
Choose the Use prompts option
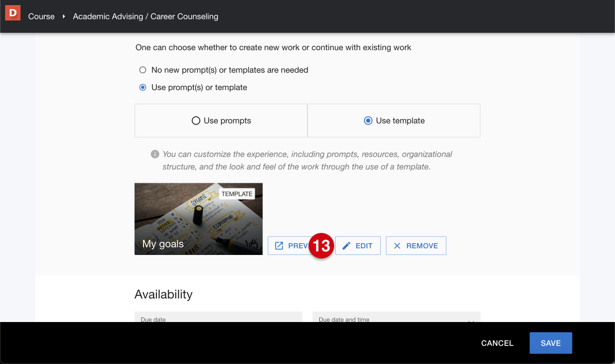[221, 121]
